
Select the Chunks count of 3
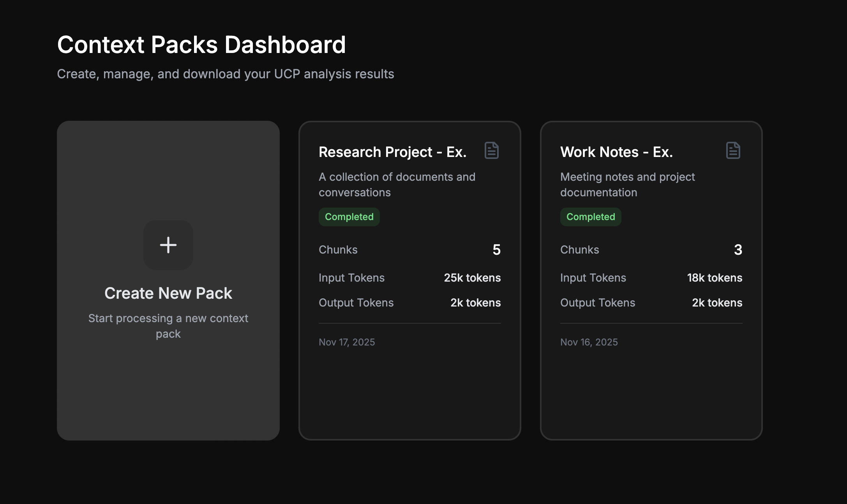[738, 250]
